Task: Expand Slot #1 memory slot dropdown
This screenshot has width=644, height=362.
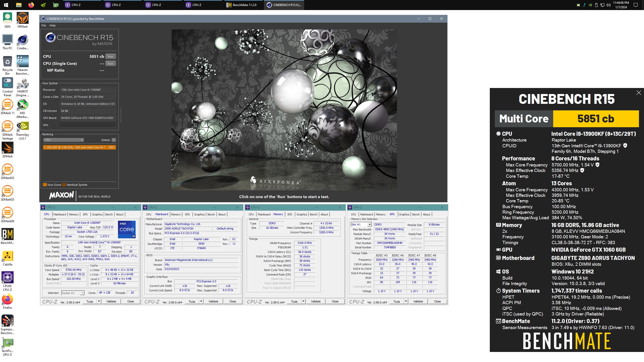Action: click(369, 224)
